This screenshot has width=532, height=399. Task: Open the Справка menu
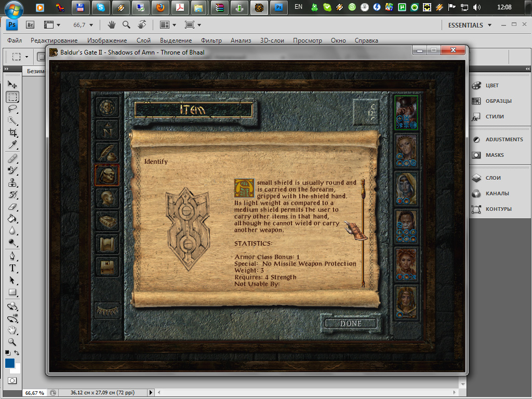(366, 41)
